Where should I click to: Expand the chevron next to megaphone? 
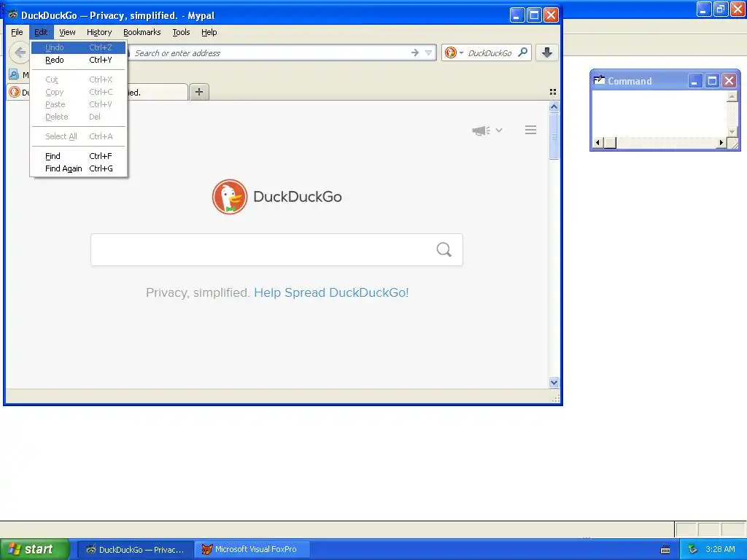click(499, 130)
